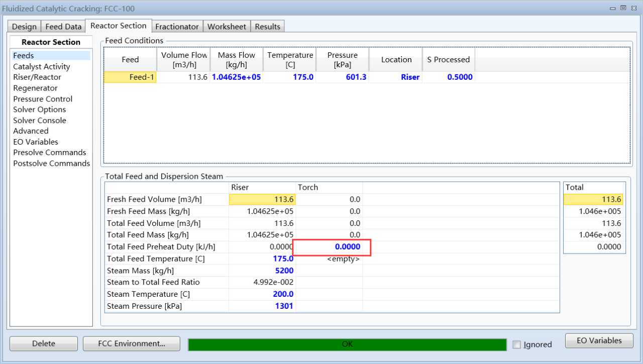Edit Feed-1 S Processed 0.5000
Image resolution: width=643 pixels, height=364 pixels.
[x=449, y=77]
